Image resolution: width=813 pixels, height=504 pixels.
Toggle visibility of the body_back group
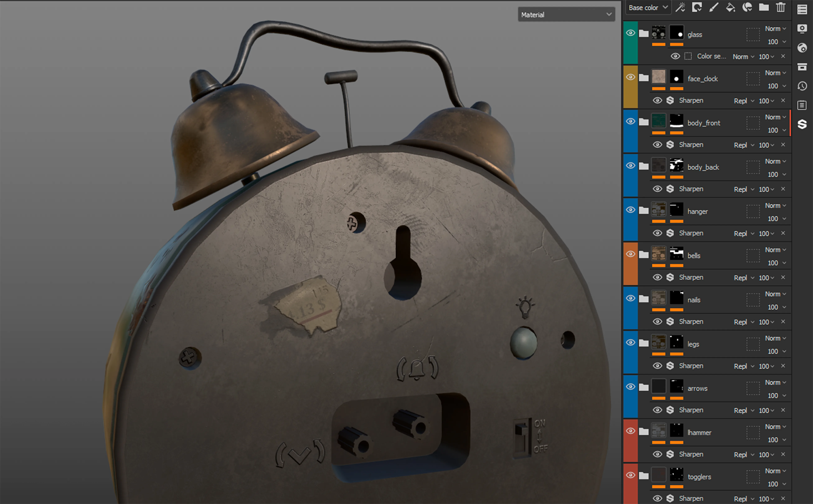(630, 165)
